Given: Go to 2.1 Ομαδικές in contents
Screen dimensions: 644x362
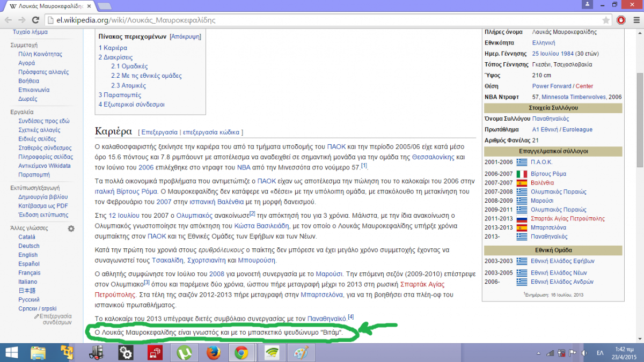Looking at the screenshot, I should click(129, 67).
